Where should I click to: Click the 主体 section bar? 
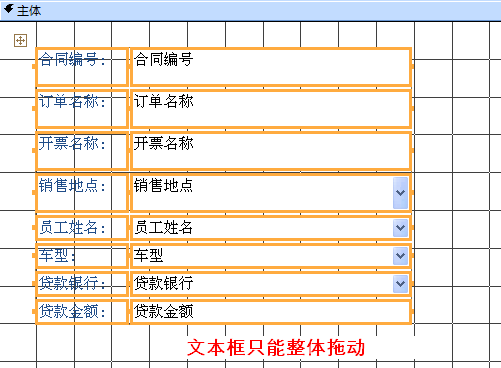tap(250, 11)
